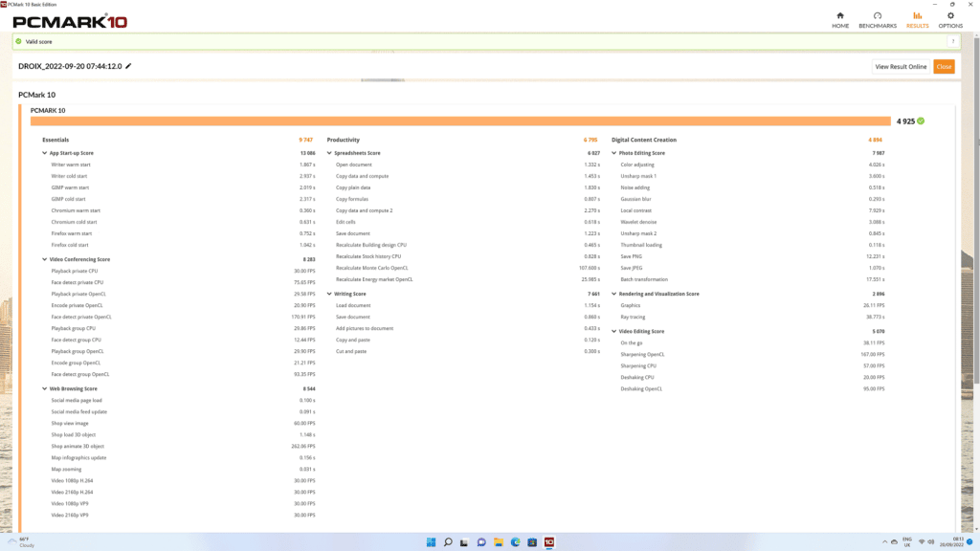Open the Options gear menu

(950, 20)
